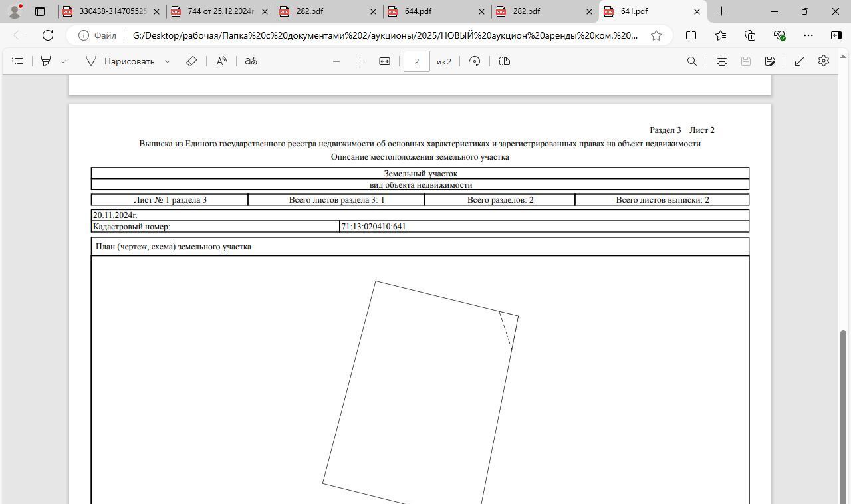Click 'Описание местоположения земельного участка' heading
The width and height of the screenshot is (851, 504).
420,157
